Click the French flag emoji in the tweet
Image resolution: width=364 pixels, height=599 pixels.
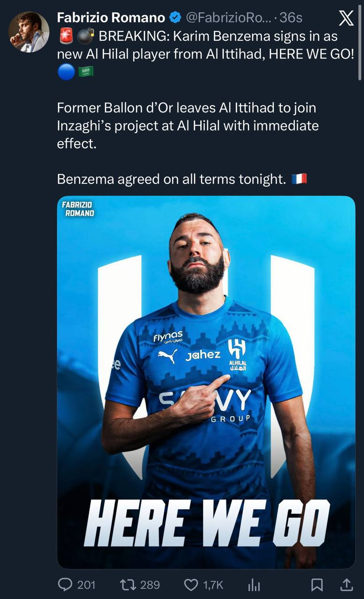[299, 179]
